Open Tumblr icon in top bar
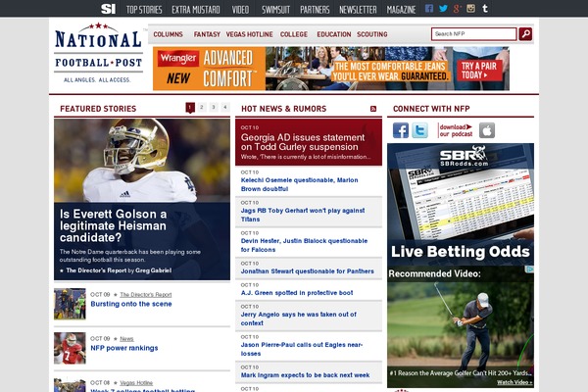The height and width of the screenshot is (392, 588). point(485,8)
